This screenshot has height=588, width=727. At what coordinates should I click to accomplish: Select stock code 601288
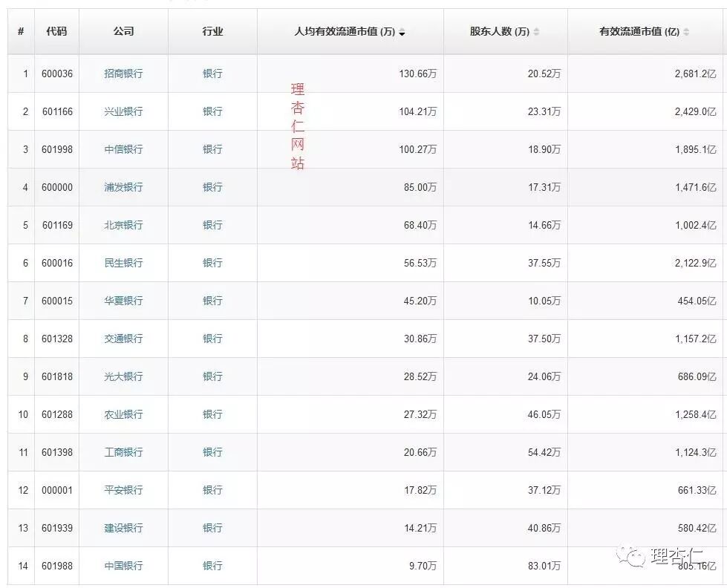click(57, 414)
